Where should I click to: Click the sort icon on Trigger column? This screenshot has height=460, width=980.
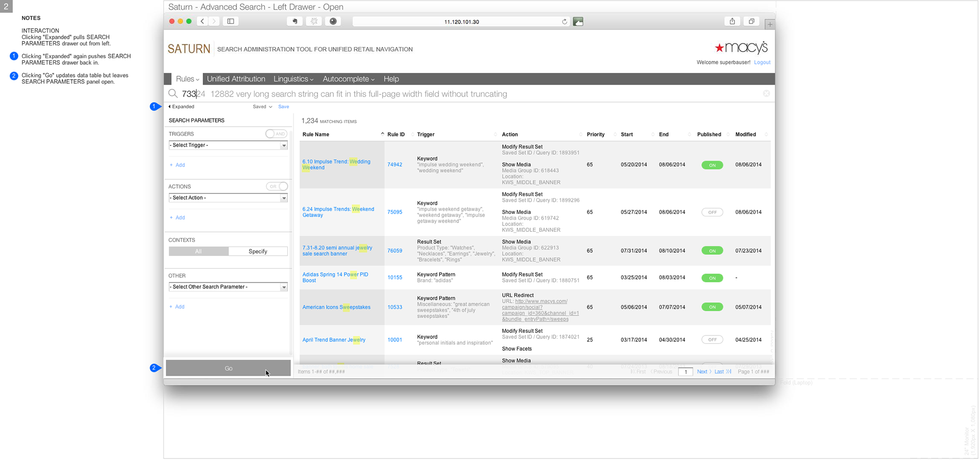coord(496,134)
